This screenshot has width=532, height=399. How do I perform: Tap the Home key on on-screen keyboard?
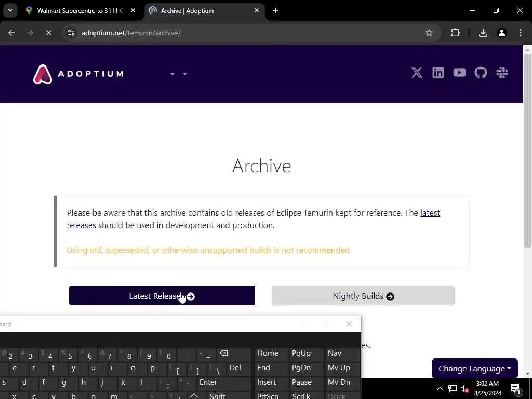(270, 353)
